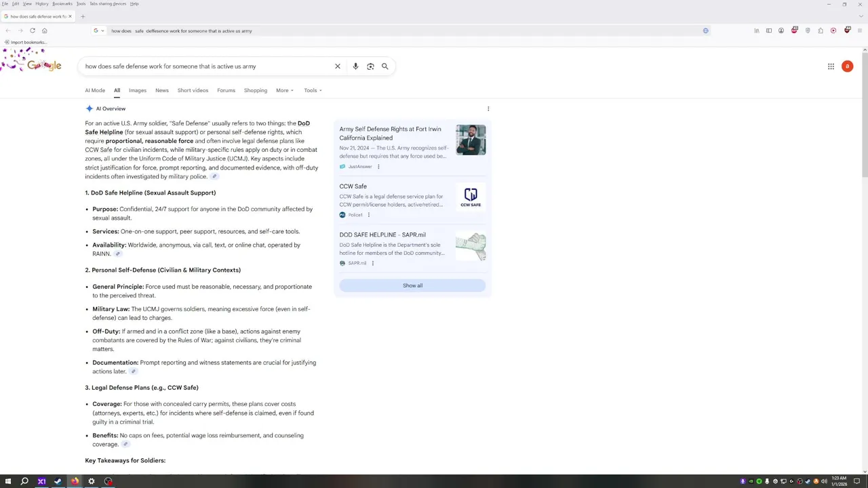Viewport: 868px width, 488px height.
Task: Go to the browser home page
Action: pos(45,30)
